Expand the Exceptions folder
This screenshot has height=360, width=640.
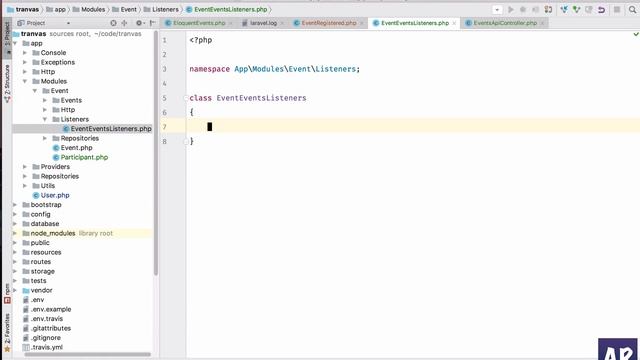point(25,62)
